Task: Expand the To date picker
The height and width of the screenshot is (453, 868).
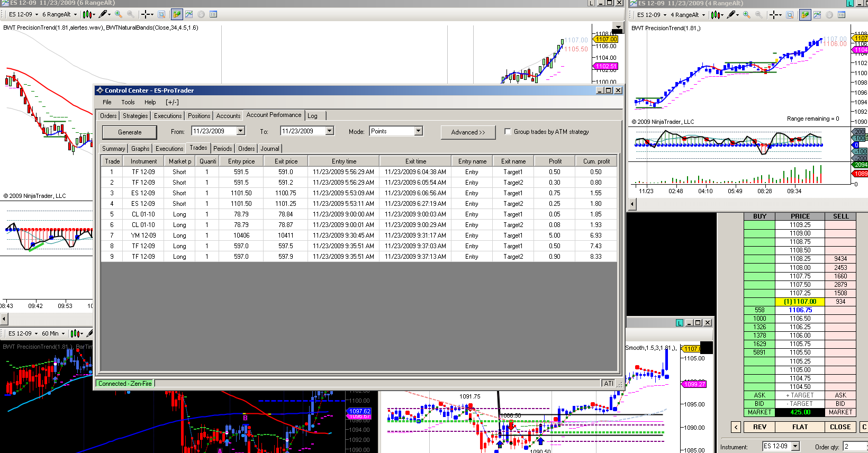Action: coord(330,131)
